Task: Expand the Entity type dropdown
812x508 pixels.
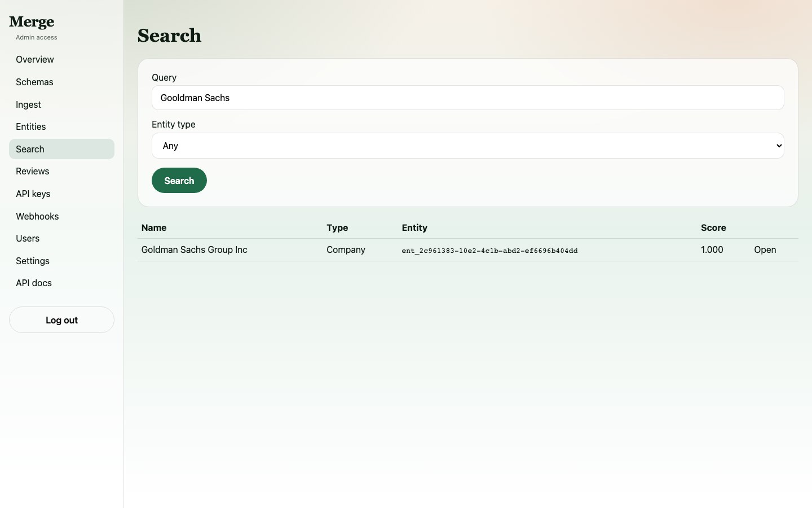Action: tap(467, 146)
